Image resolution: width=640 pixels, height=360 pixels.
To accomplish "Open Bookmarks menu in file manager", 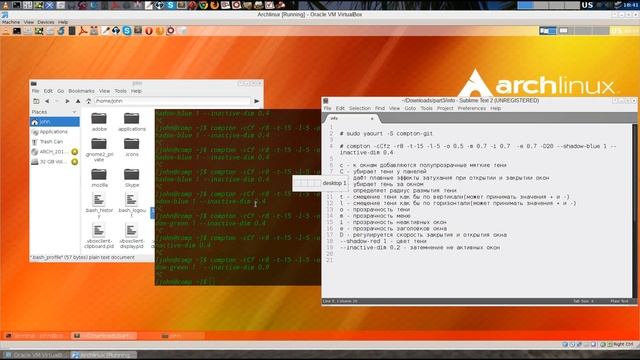I will [81, 91].
